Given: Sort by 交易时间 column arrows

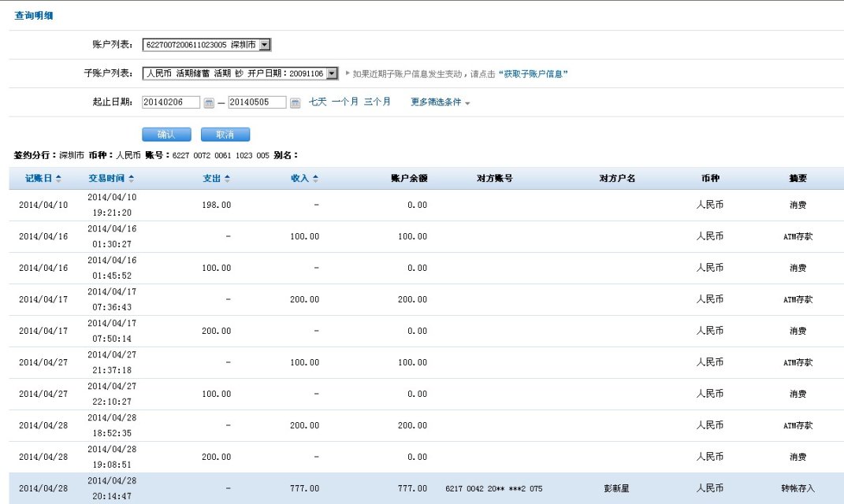Looking at the screenshot, I should pos(131,179).
